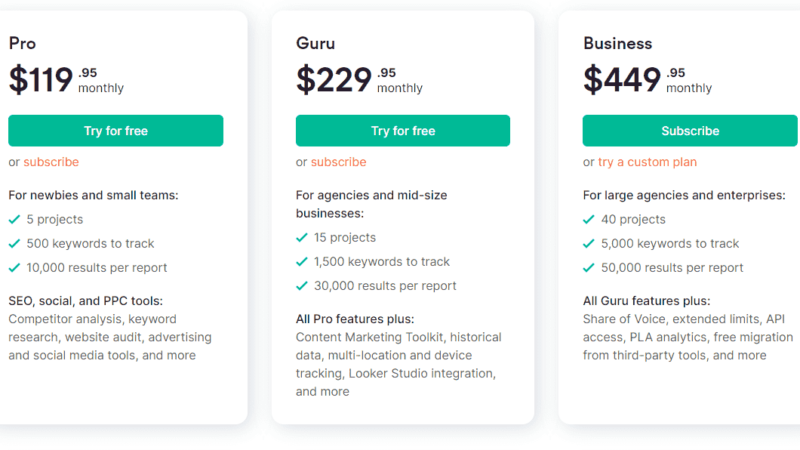
Task: Click checkmark icon beside '40 projects'
Action: coord(589,219)
